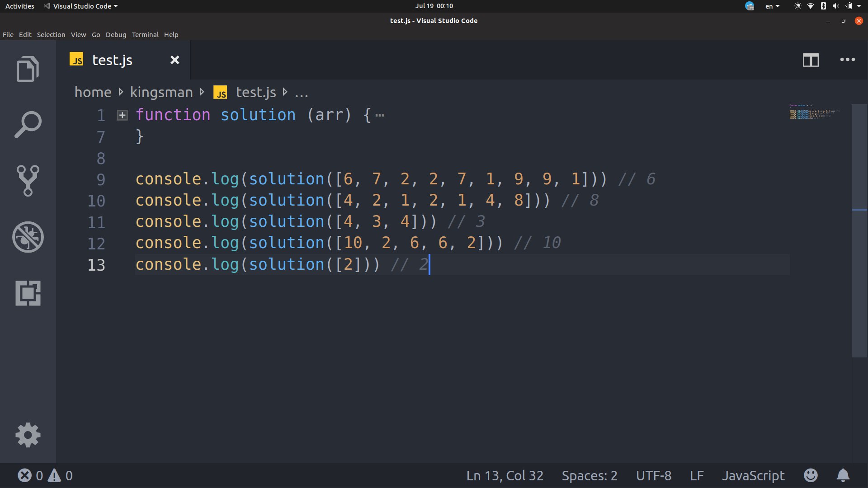Viewport: 868px width, 488px height.
Task: Click the feedback smiley icon in status bar
Action: tap(811, 475)
